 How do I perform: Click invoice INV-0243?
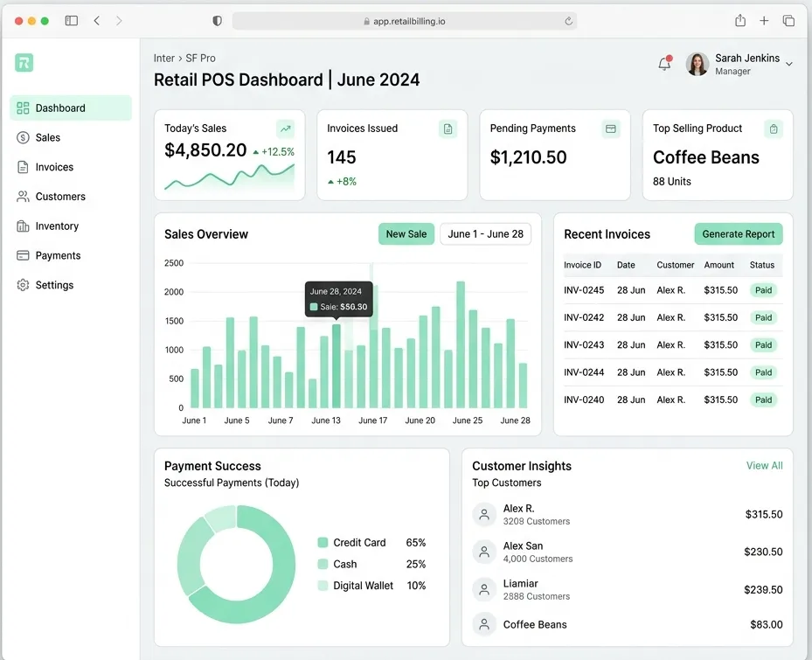[x=584, y=345]
